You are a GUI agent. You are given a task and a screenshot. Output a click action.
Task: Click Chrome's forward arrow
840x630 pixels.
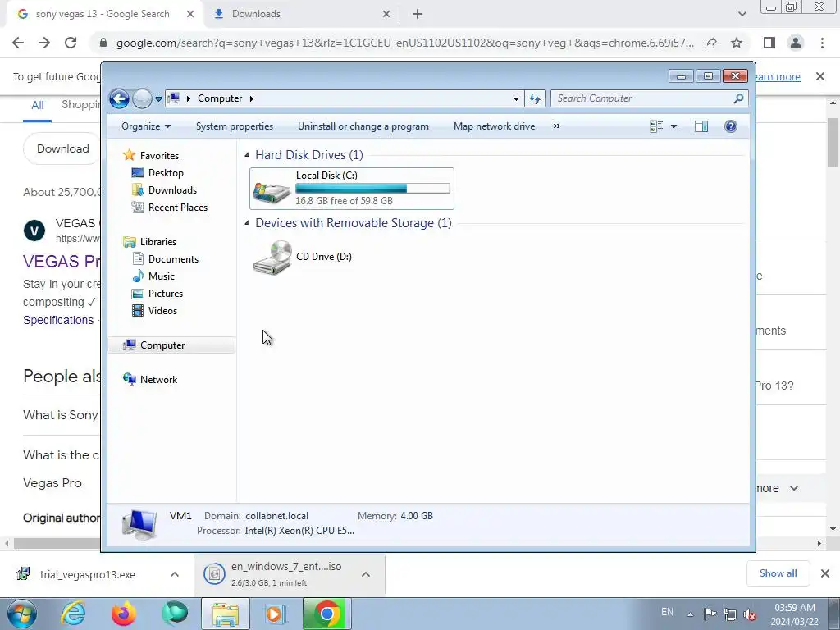pos(44,43)
